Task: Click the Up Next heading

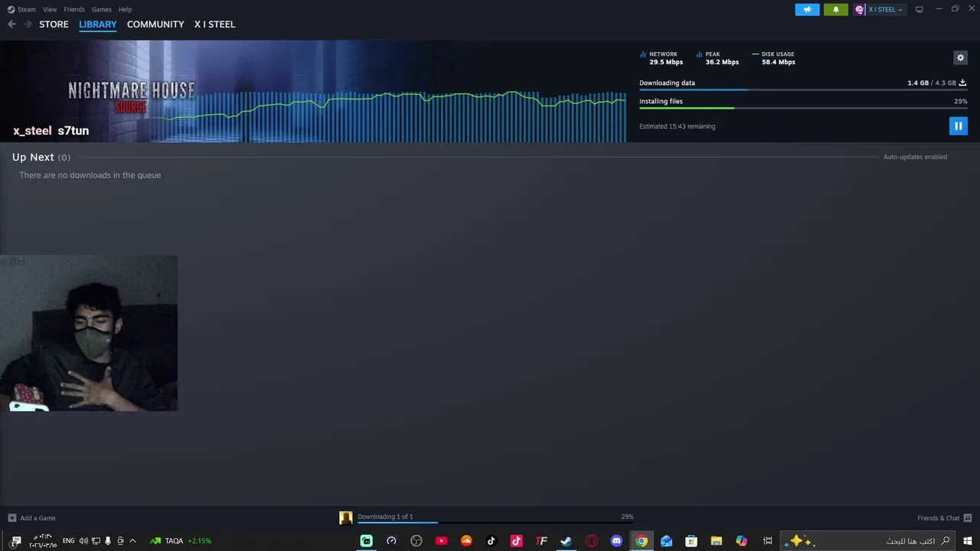Action: coord(33,157)
